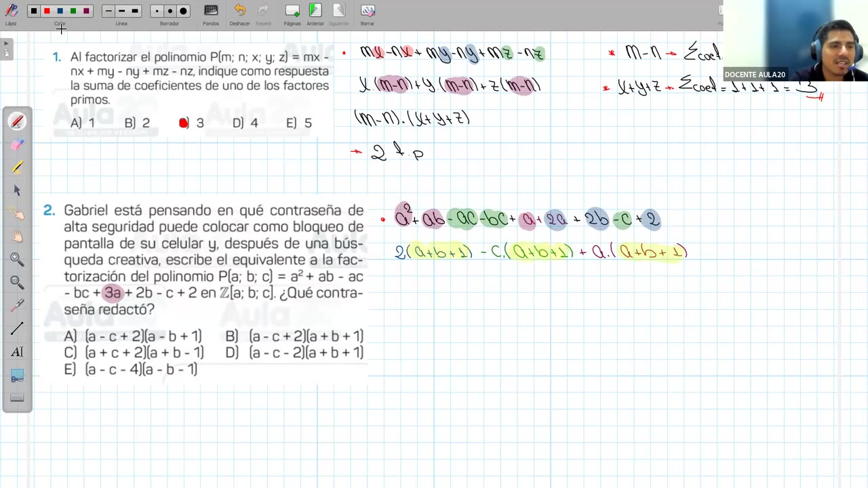Click the DOCENTE AULA20 webcam thumbnail
This screenshot has width=868, height=488.
click(x=795, y=41)
